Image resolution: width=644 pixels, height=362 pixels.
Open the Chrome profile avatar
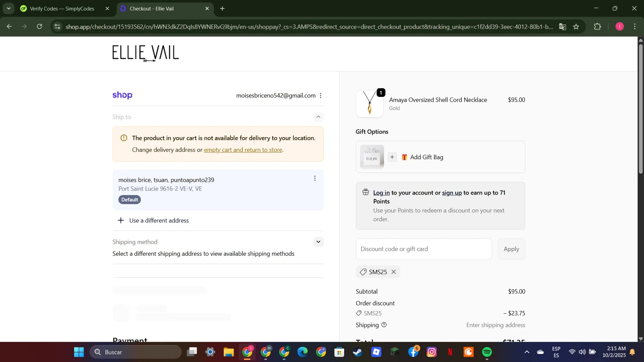coord(620,27)
